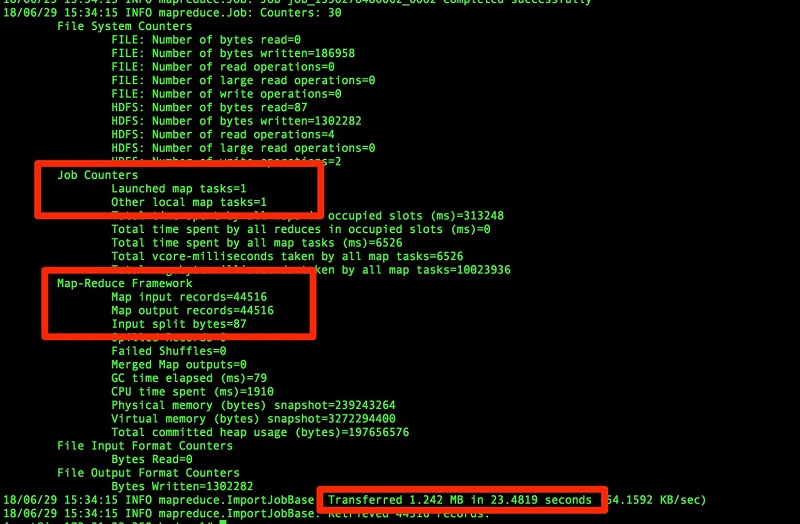Click 'HDFS: Number of read operations=4' line
Screen dimensions: 800x524
(x=223, y=135)
